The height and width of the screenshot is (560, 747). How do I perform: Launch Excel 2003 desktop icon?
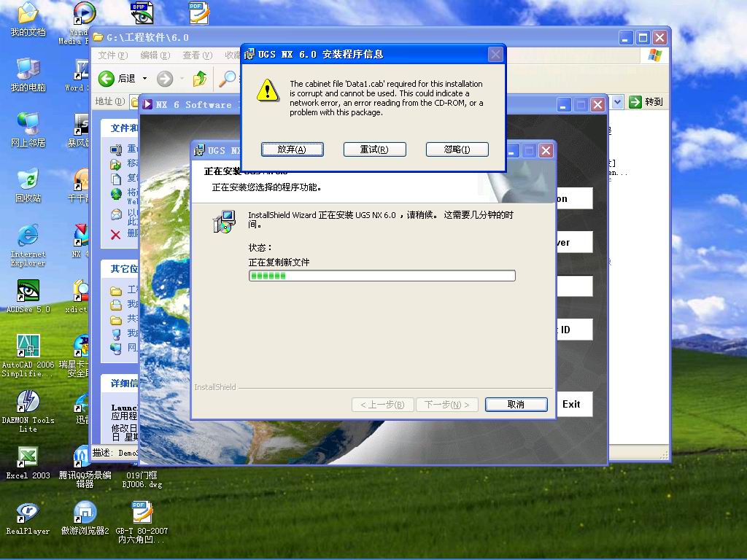click(28, 463)
